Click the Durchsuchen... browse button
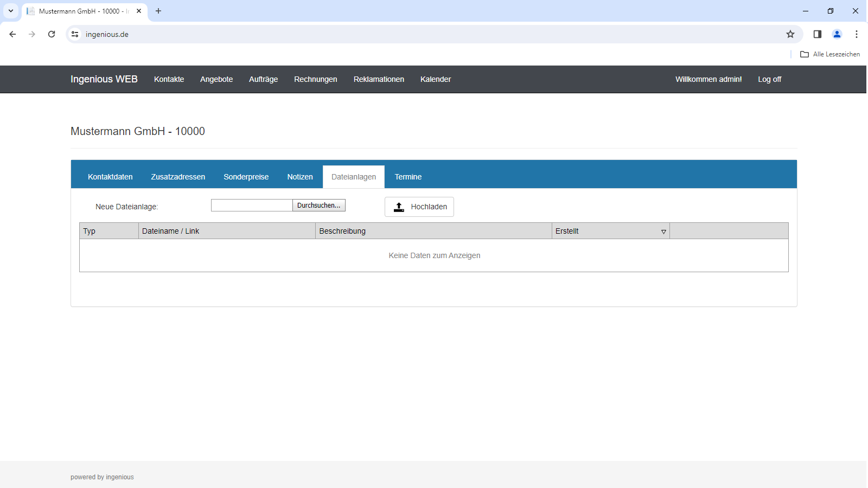The width and height of the screenshot is (868, 488). 319,206
